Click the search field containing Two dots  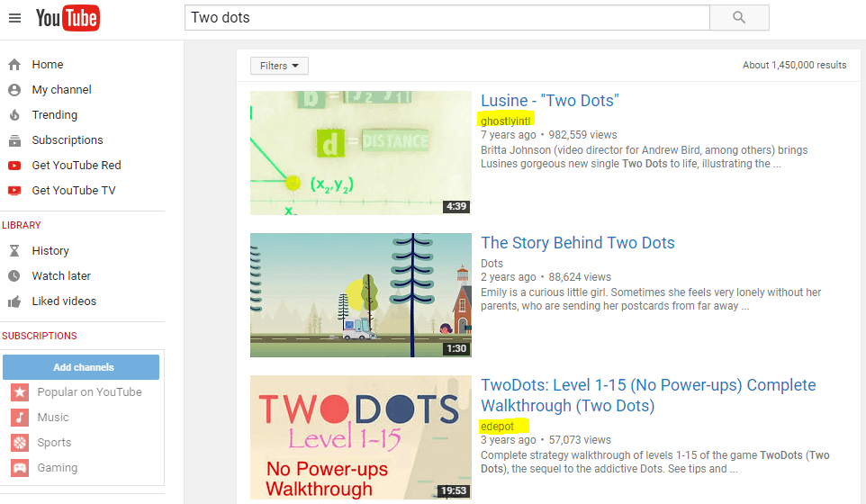(x=447, y=18)
